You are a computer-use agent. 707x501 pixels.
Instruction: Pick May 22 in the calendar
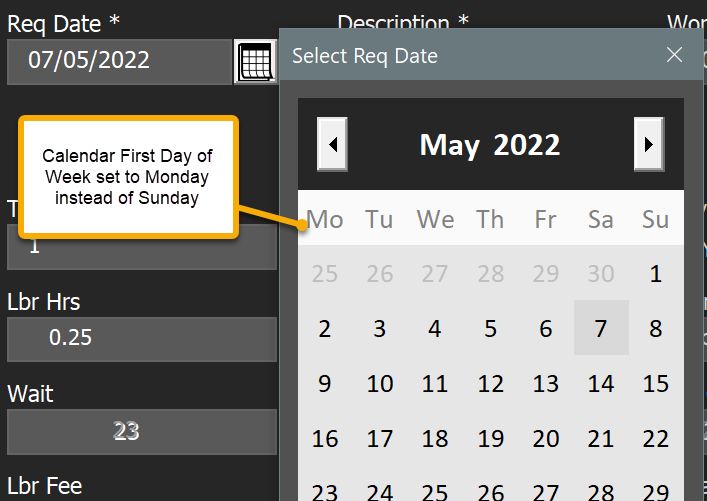coord(656,438)
